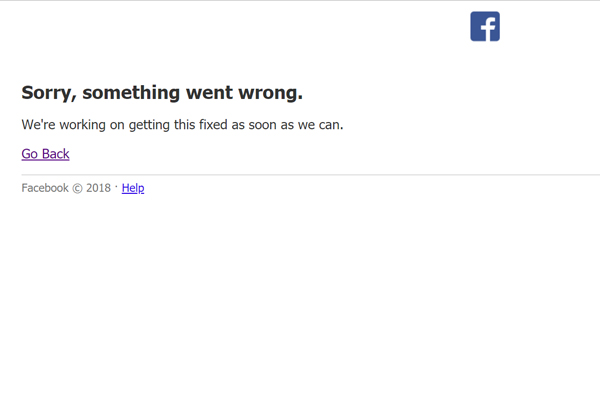
Task: Click the underlined blue "Help" text
Action: (133, 188)
